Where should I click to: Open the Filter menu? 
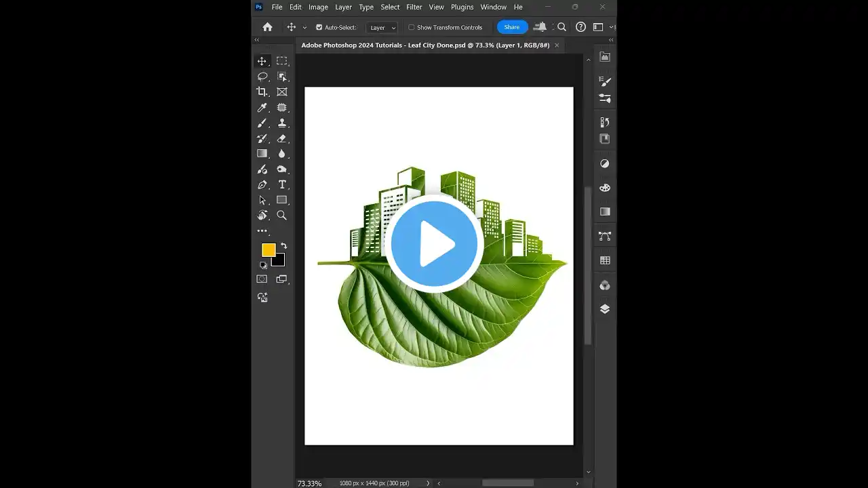click(414, 7)
